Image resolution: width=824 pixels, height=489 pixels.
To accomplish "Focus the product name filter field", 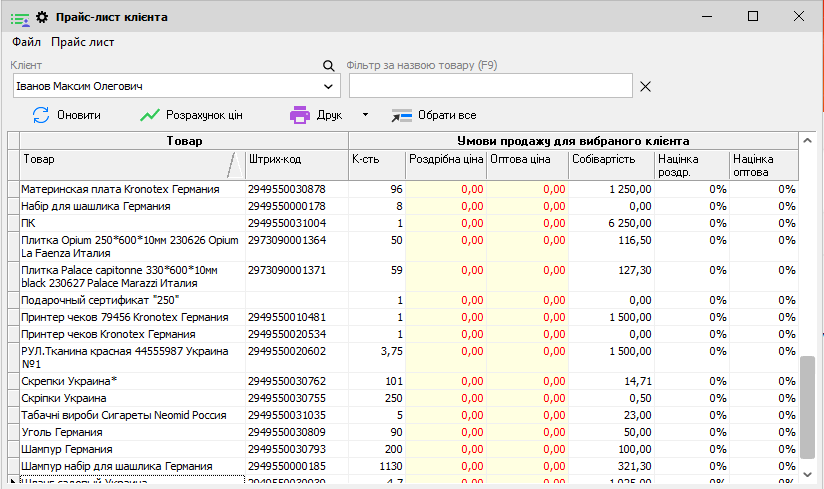I will click(x=489, y=87).
